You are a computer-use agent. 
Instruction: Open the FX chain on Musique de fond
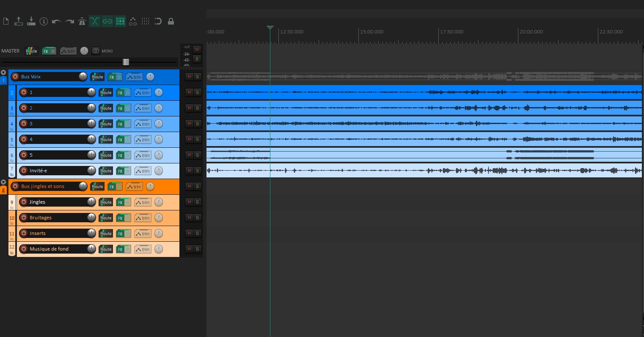pyautogui.click(x=120, y=249)
